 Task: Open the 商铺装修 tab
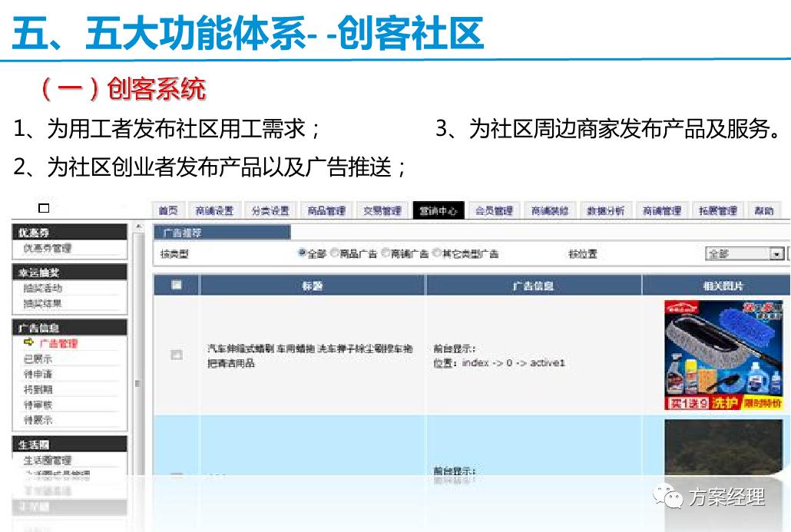(x=551, y=209)
